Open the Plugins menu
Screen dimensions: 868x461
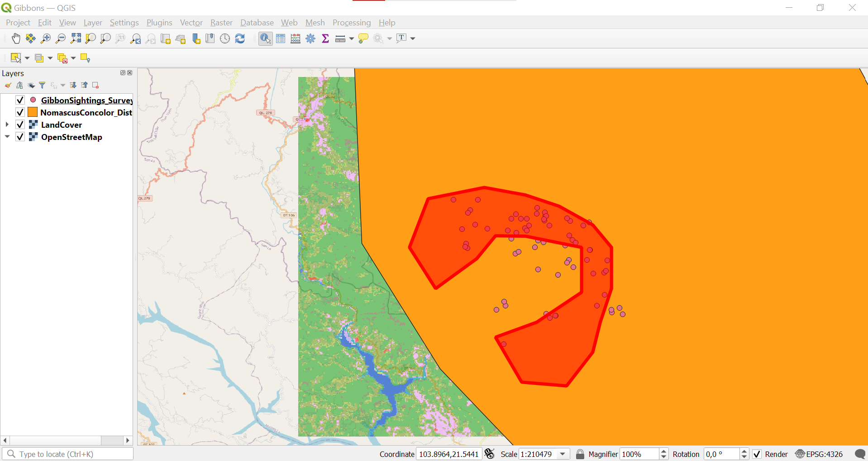point(159,23)
